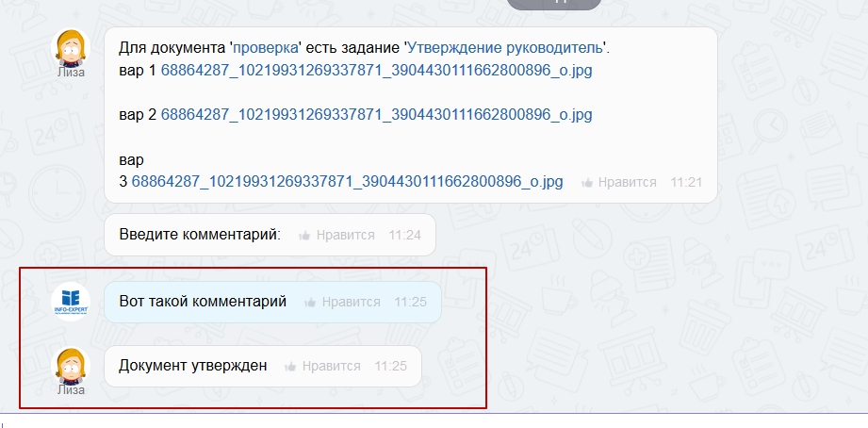Select the 'Вот такой комментарий' message bubble
Screen dimensions: 868x428
point(273,303)
